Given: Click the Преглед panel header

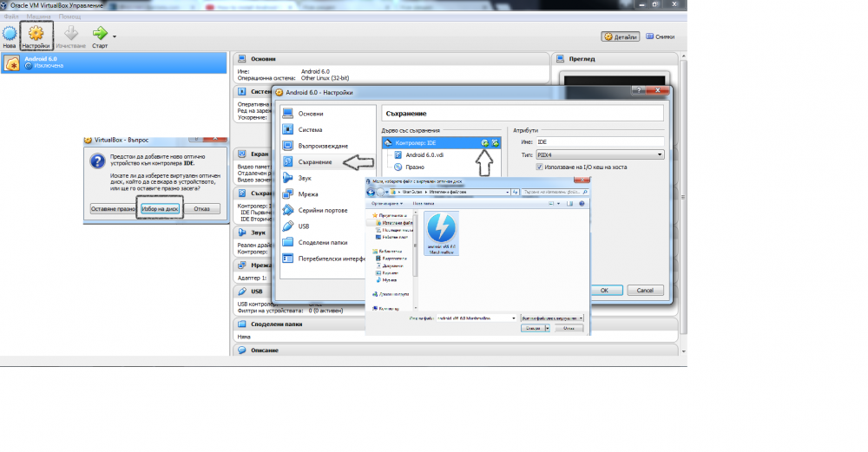Looking at the screenshot, I should (x=614, y=59).
